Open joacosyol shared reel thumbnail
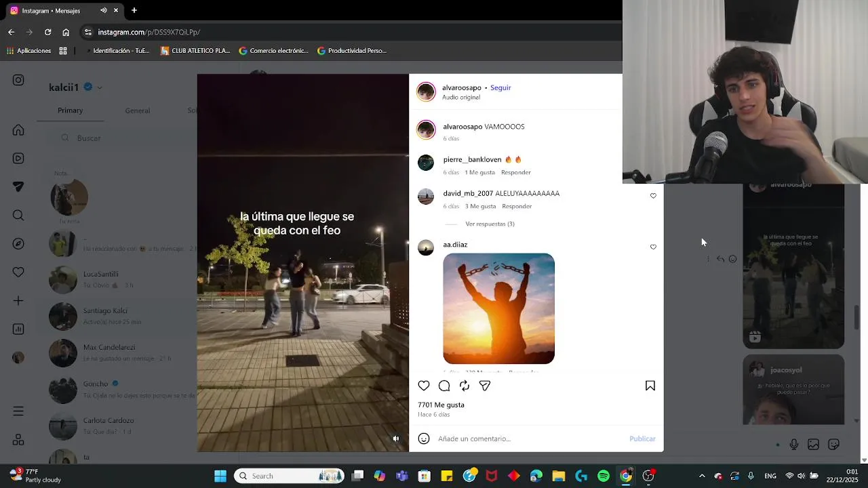The width and height of the screenshot is (868, 488). point(793,390)
